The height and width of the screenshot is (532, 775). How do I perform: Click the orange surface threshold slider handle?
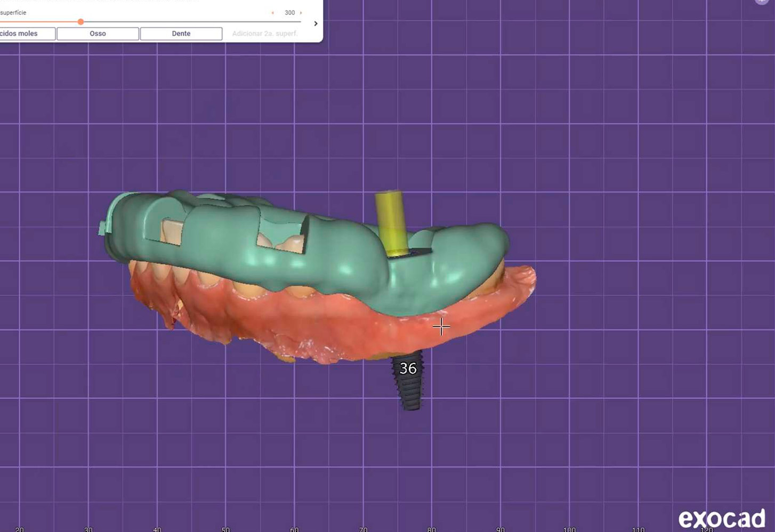tap(80, 22)
